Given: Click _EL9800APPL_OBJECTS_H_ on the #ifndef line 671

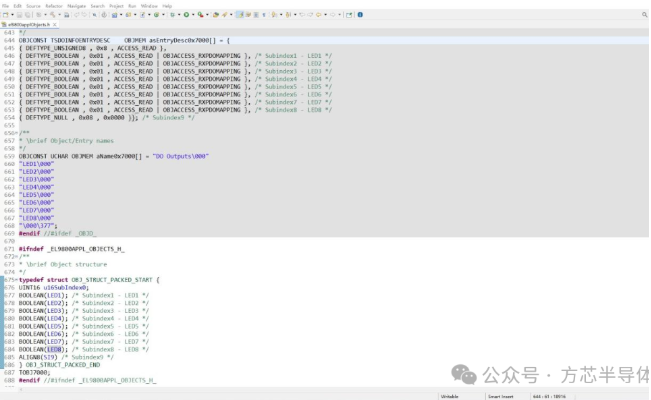Looking at the screenshot, I should point(86,249).
